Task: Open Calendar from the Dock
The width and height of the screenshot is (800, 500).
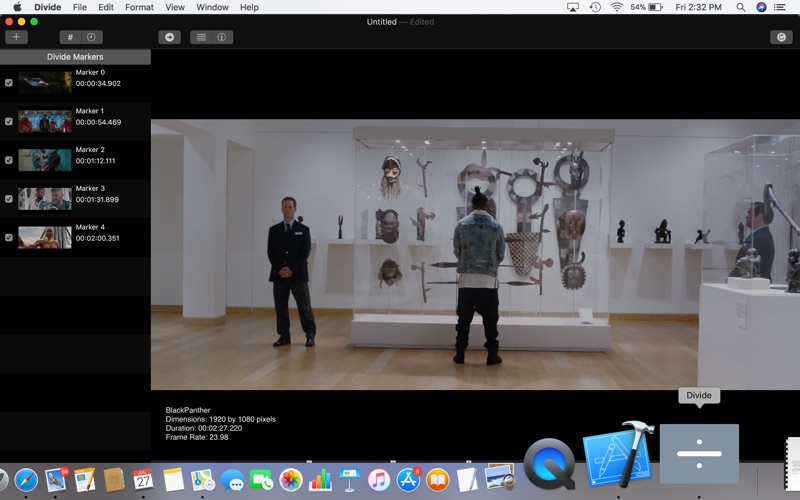Action: coord(143,480)
